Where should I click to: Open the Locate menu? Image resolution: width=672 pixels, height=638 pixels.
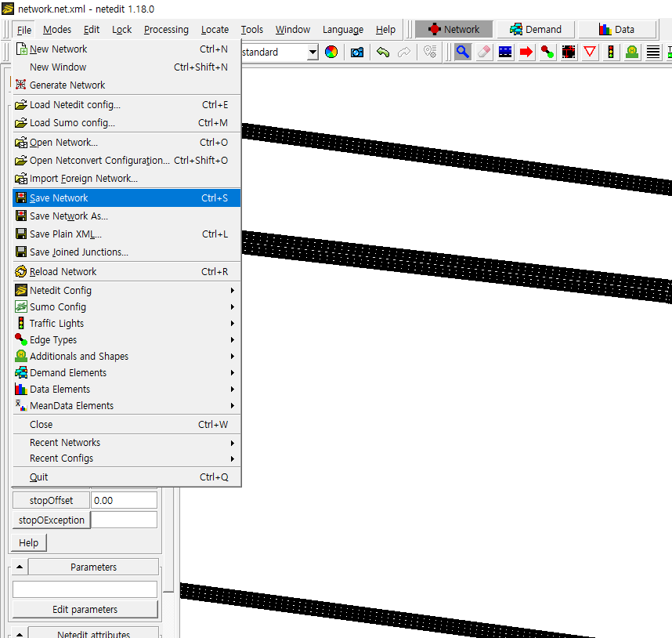215,30
